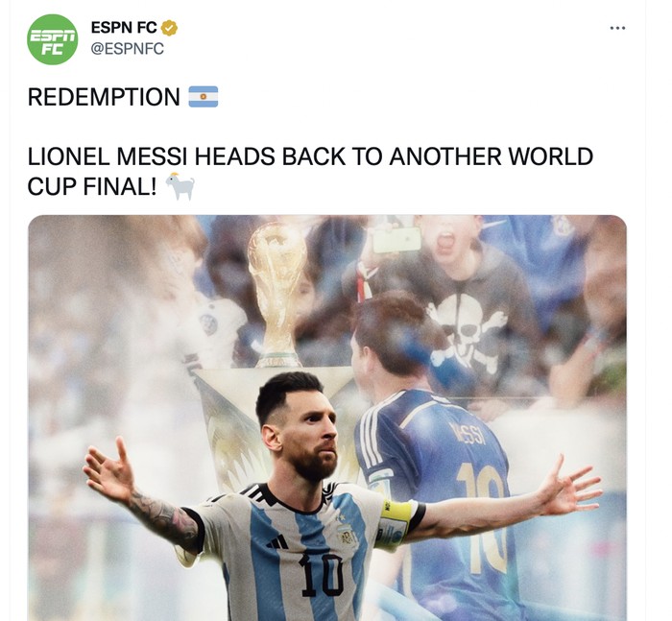
Task: Click the goat emoji after FINAL!
Action: coord(180,186)
